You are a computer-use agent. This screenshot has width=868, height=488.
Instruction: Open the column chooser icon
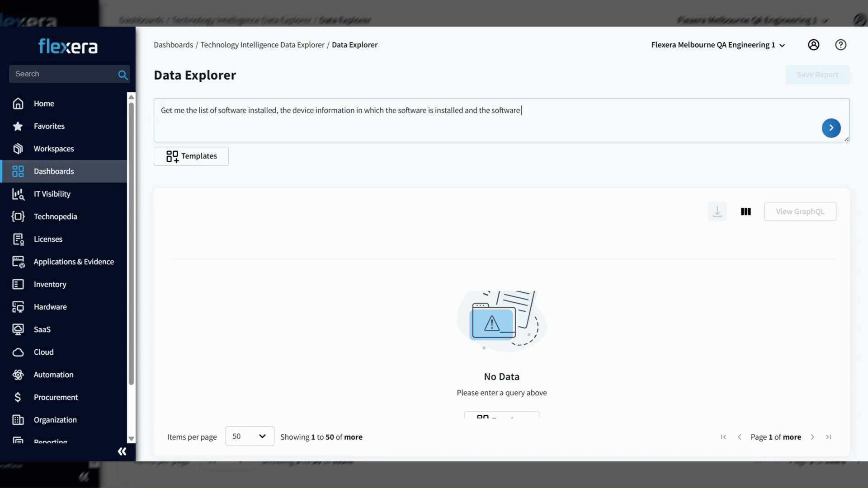pos(745,211)
